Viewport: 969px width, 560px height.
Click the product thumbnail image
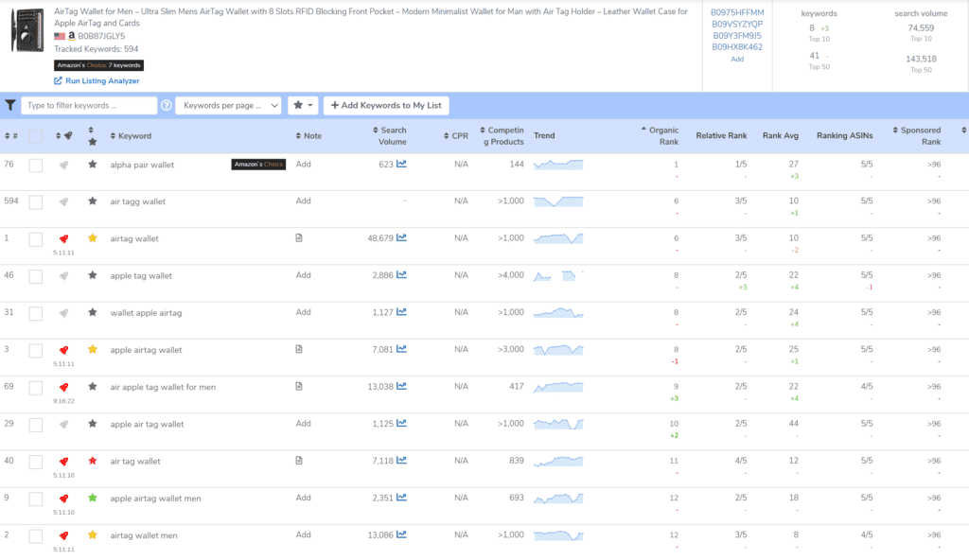pyautogui.click(x=27, y=29)
